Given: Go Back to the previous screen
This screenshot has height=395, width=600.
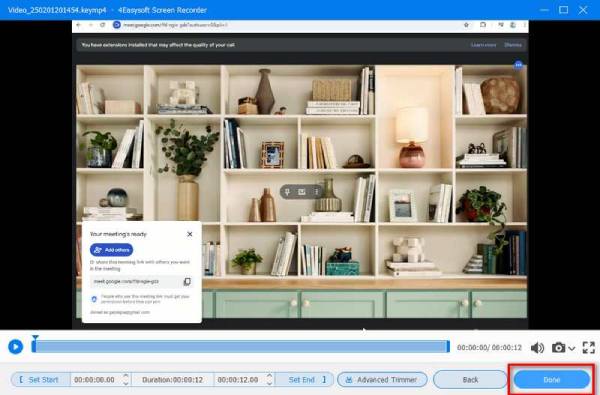Looking at the screenshot, I should [x=470, y=380].
